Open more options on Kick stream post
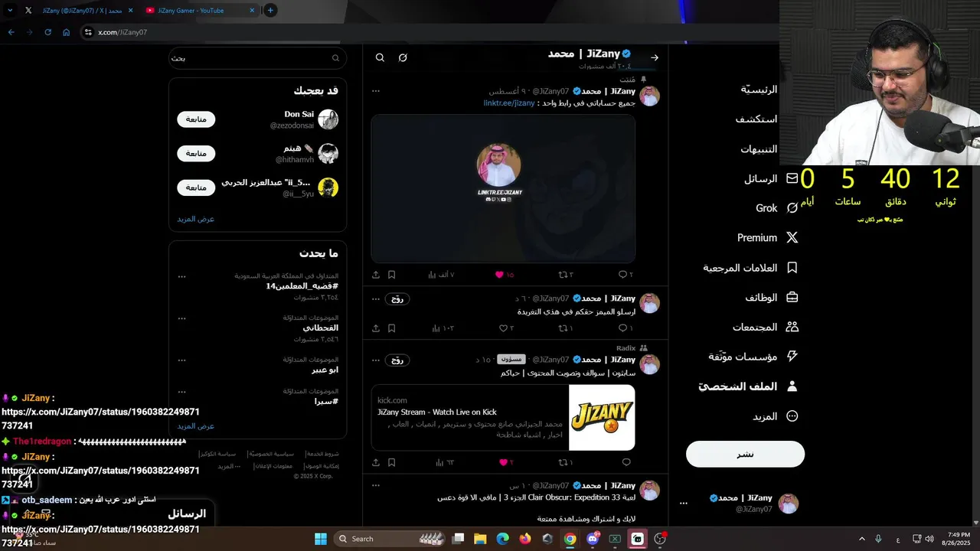Image resolution: width=980 pixels, height=551 pixels. [376, 360]
